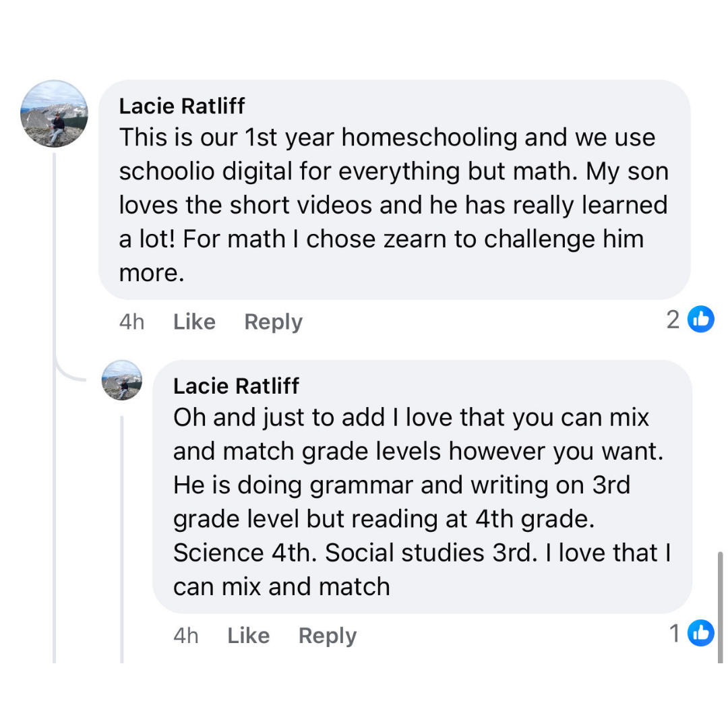
Task: Click the 4h timestamp under the first comment
Action: click(131, 322)
